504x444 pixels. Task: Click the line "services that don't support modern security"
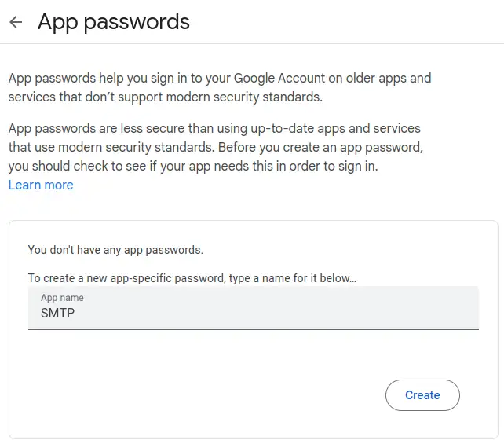165,97
